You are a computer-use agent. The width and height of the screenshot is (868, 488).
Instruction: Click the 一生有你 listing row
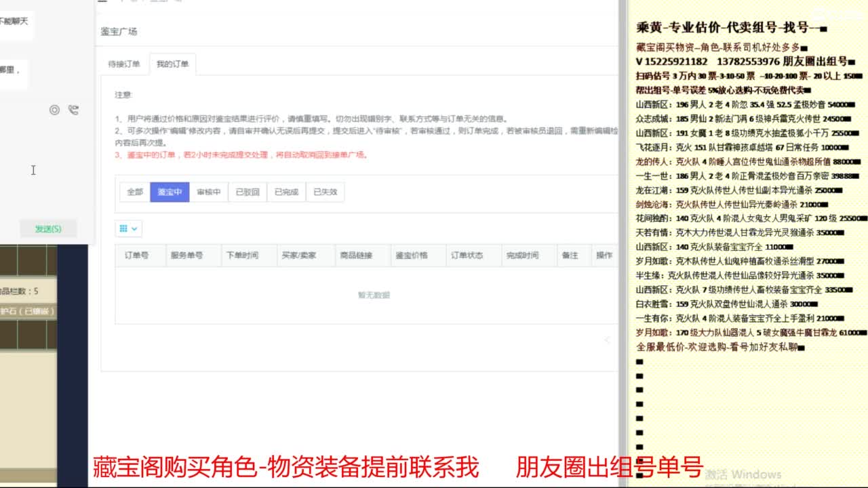tap(740, 319)
